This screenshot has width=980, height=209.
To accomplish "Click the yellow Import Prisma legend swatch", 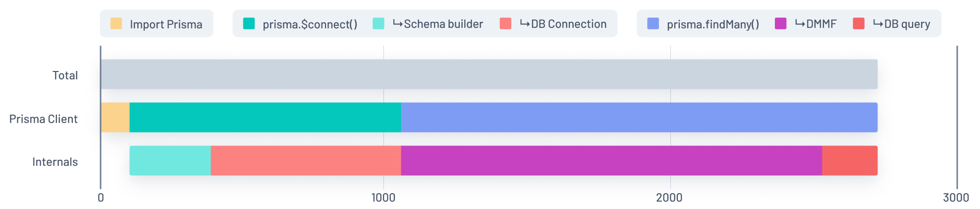I will tap(116, 24).
